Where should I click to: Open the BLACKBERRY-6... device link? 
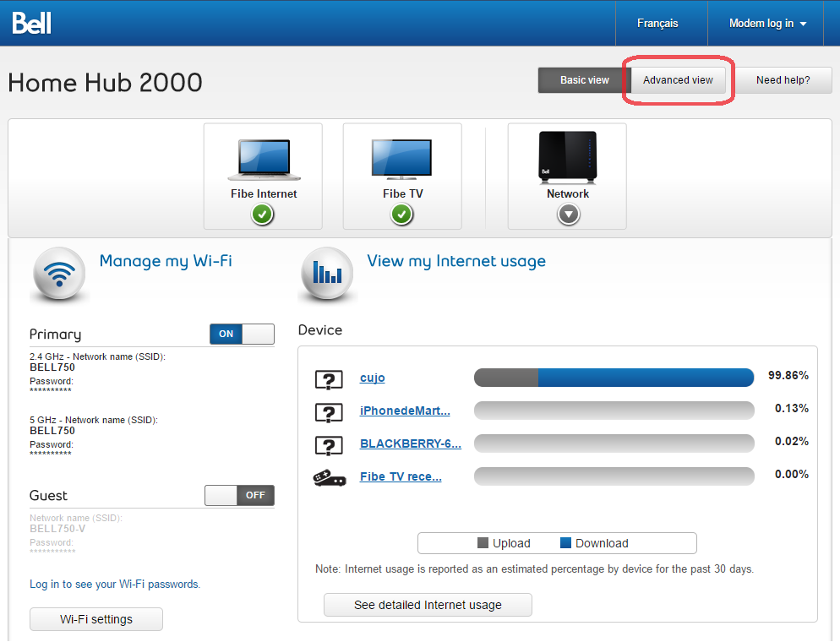click(x=411, y=443)
